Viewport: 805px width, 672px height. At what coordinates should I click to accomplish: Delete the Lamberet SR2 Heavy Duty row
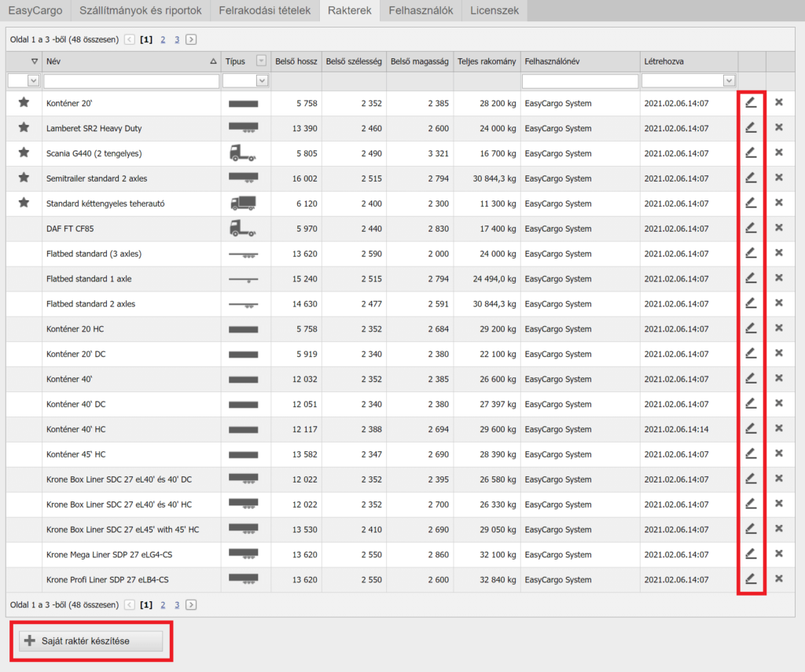pos(779,127)
